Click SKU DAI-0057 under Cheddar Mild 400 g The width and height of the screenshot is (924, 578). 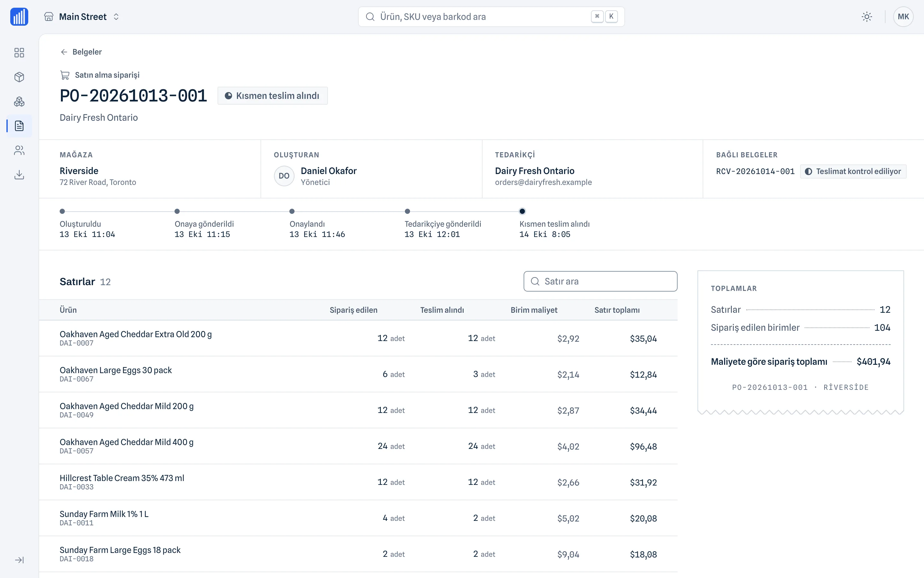point(76,451)
